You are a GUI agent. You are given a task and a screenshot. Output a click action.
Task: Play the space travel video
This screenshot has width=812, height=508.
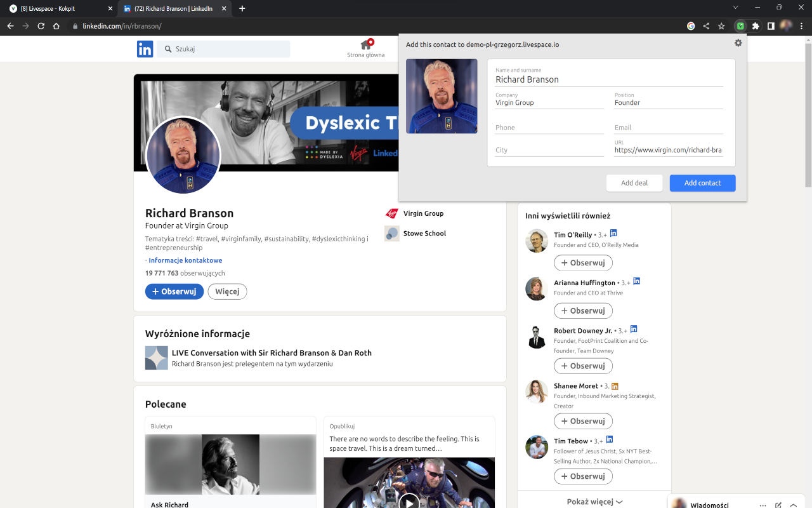(409, 502)
